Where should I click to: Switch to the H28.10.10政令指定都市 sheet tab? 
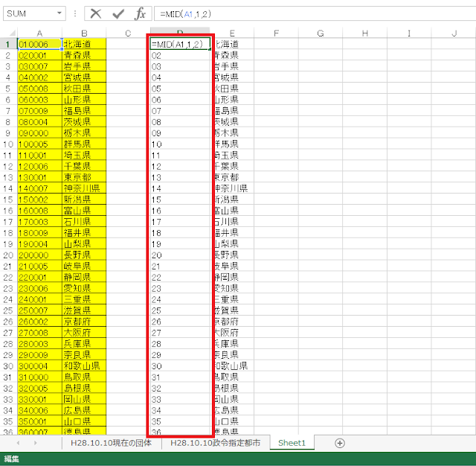(x=214, y=443)
